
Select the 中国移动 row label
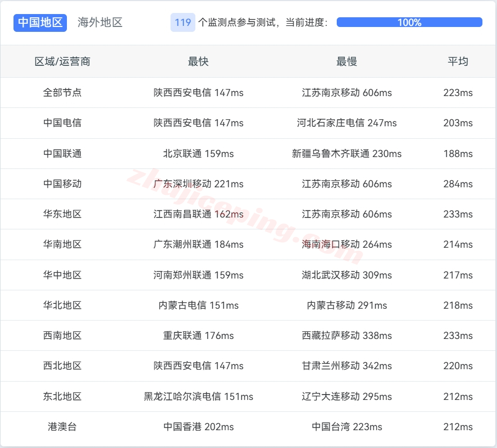(x=63, y=184)
